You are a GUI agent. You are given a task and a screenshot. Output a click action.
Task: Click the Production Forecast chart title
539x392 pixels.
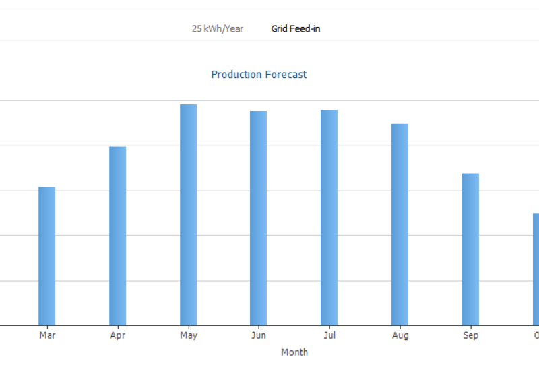click(x=259, y=75)
